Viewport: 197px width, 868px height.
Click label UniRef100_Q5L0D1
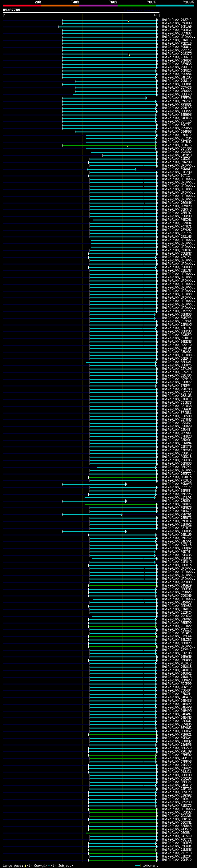[x=177, y=846]
